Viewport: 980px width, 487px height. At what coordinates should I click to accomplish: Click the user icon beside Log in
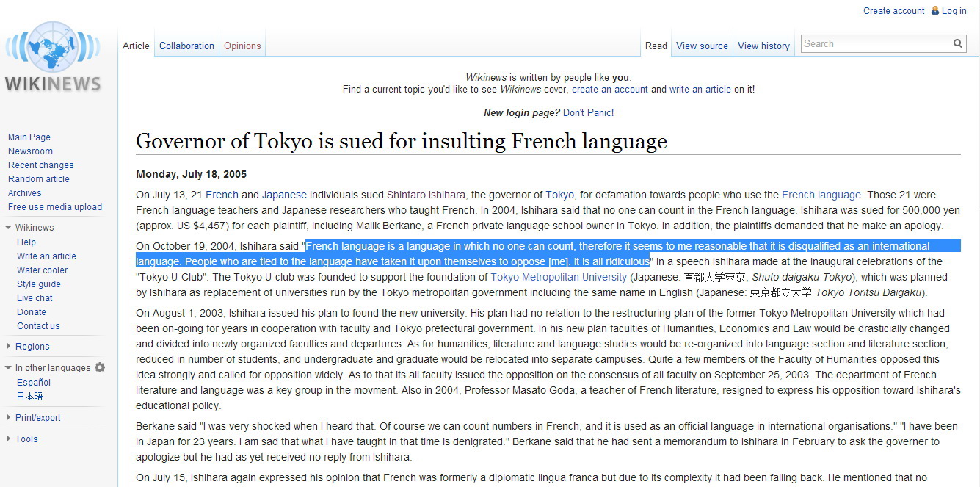(x=935, y=11)
